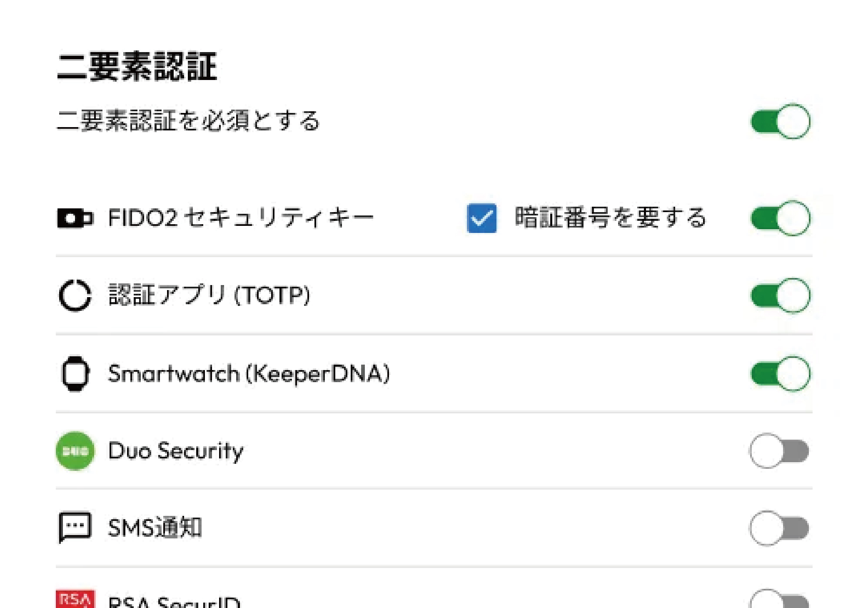
Task: Click the FIDO2 security key icon
Action: point(75,218)
